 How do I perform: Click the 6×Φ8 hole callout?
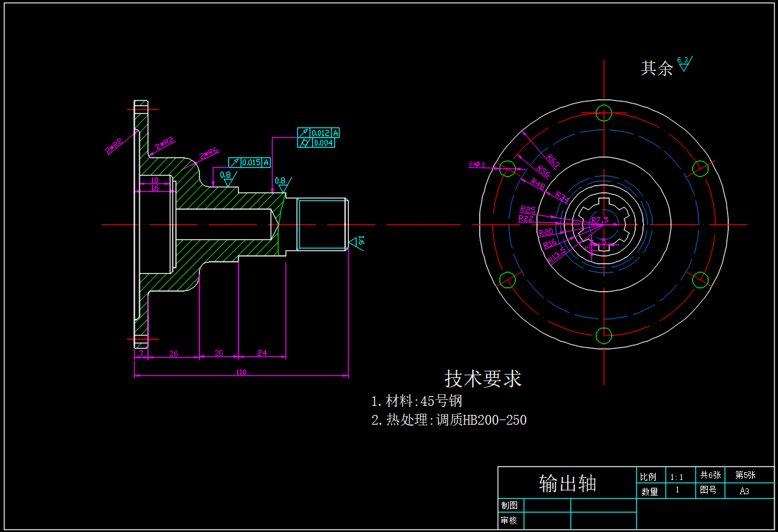(x=477, y=165)
